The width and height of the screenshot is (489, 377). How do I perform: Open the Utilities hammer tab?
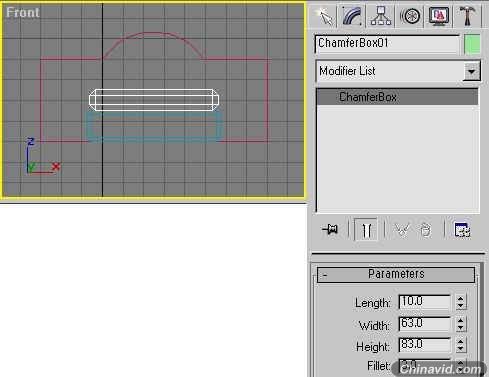[467, 16]
